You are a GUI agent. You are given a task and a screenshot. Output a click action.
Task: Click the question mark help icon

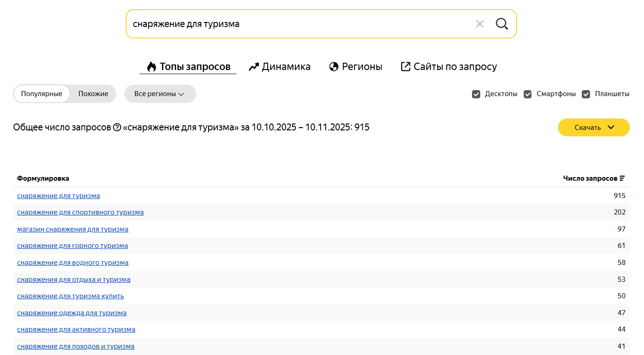117,127
